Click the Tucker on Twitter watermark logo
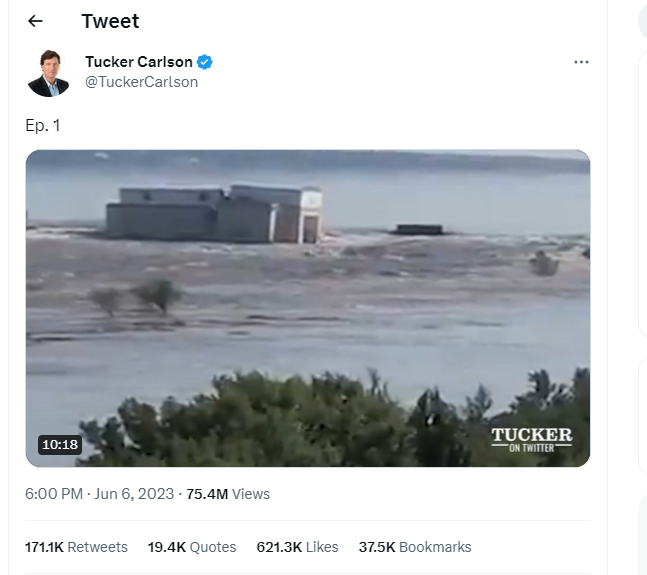Image resolution: width=647 pixels, height=575 pixels. (531, 440)
